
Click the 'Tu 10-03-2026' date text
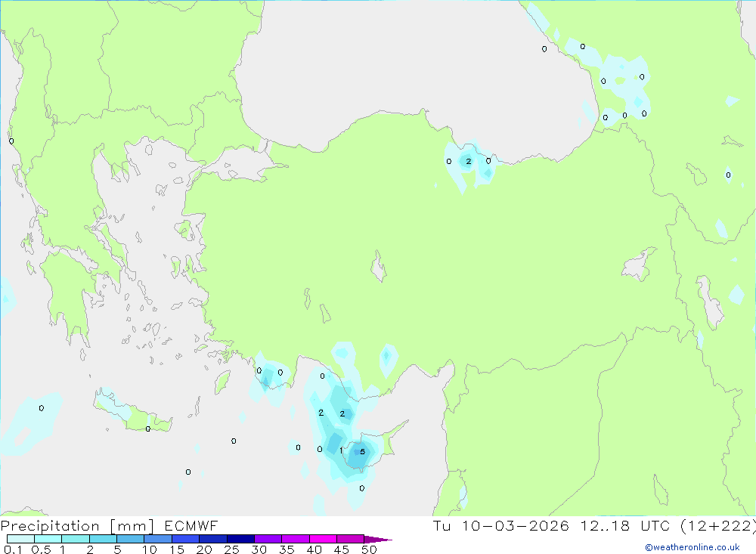[501, 526]
